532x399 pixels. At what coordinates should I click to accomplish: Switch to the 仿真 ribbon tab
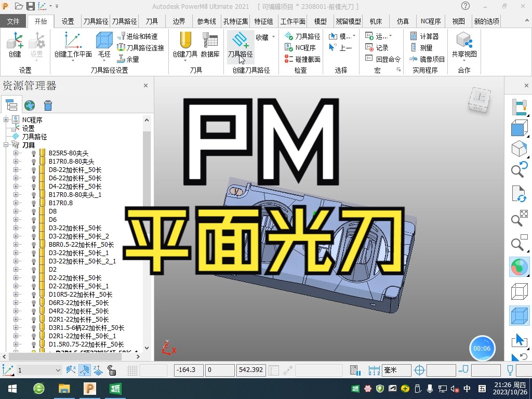pos(403,21)
